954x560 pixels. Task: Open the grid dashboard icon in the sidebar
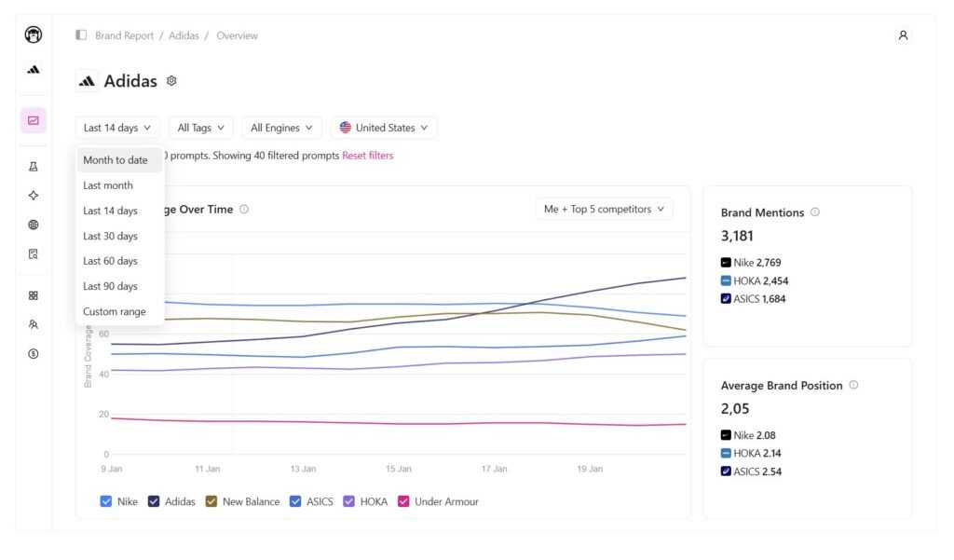34,295
